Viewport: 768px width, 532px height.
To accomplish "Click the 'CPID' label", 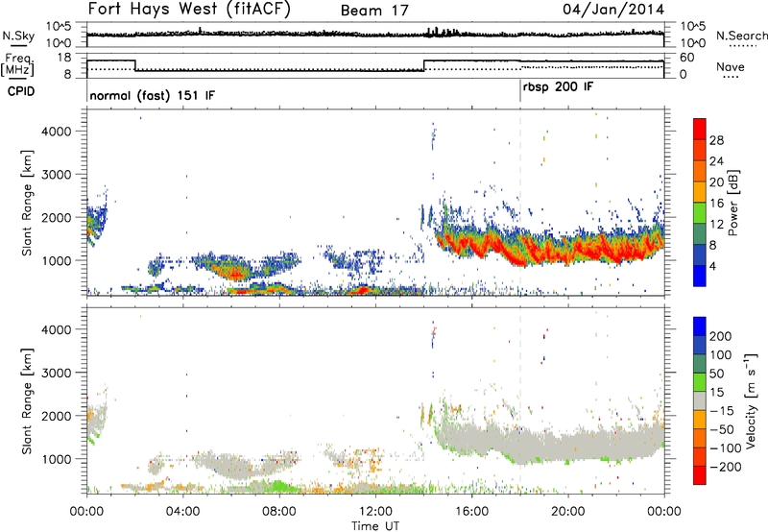I will coord(21,91).
